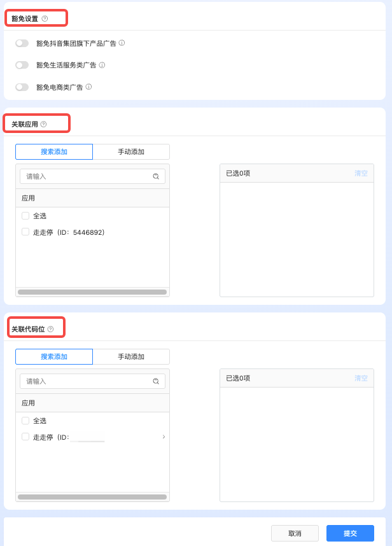
Task: Click search icon in 关联代码位 search box
Action: click(156, 381)
